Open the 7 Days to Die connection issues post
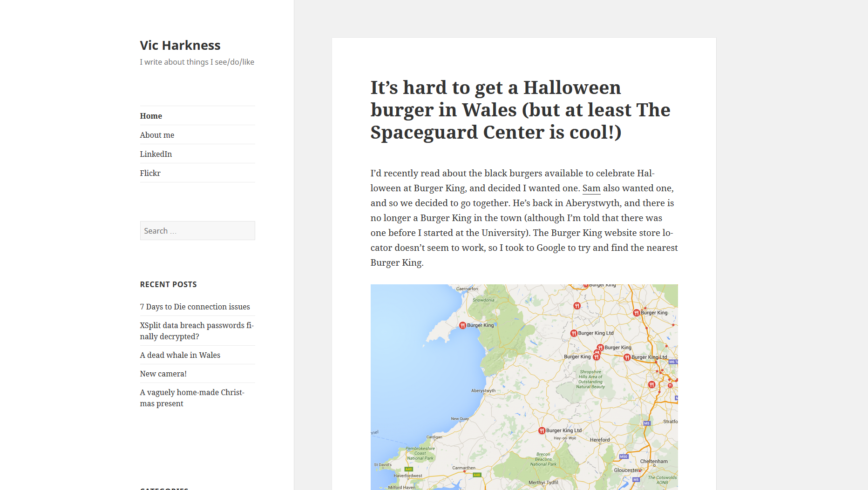868x490 pixels. click(x=195, y=307)
